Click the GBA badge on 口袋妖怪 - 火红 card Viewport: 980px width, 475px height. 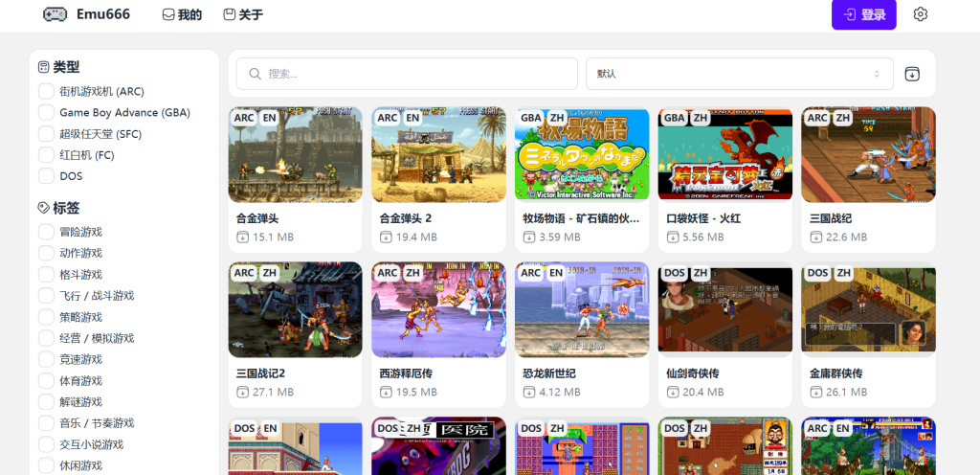(675, 118)
